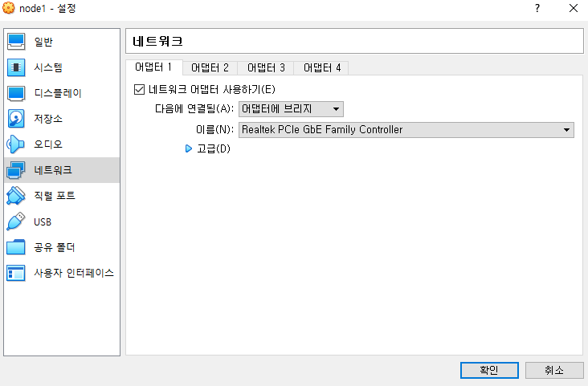
Task: Go to 저장소 (Storage) disk icon
Action: pyautogui.click(x=17, y=119)
